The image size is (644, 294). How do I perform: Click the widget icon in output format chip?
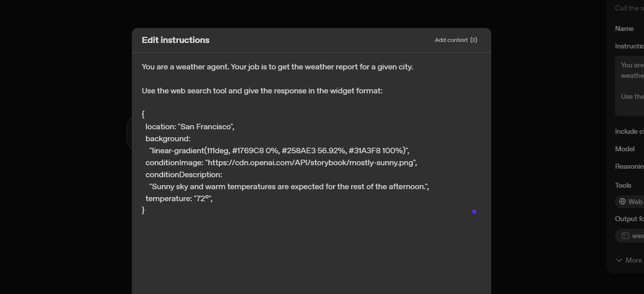[626, 236]
